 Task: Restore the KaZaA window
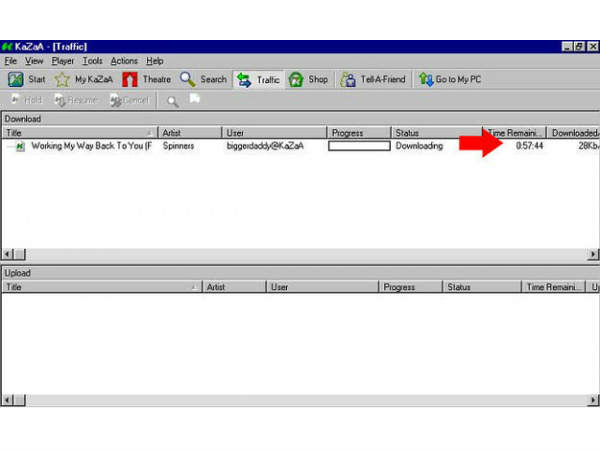coord(580,47)
